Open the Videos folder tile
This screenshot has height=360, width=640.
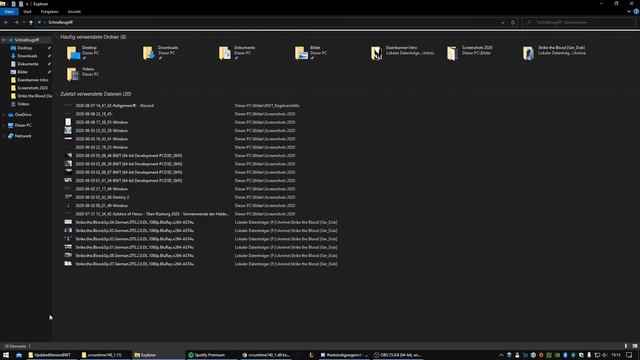pyautogui.click(x=83, y=74)
